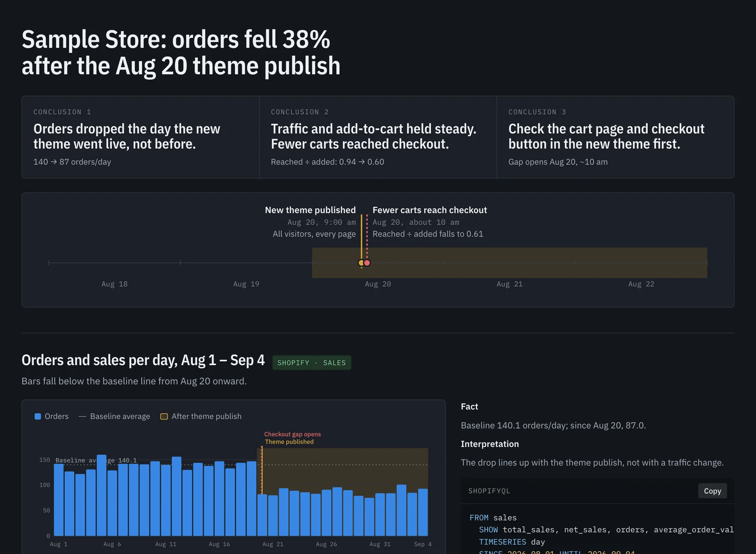
Task: Click the "New theme published" timeline label
Action: [310, 210]
